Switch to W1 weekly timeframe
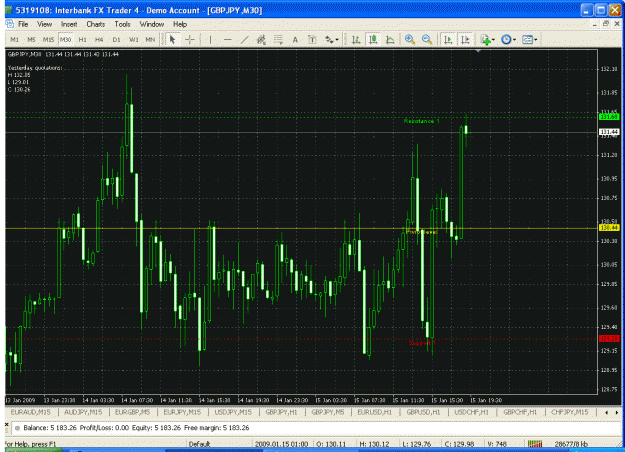625x452 pixels. tap(133, 39)
